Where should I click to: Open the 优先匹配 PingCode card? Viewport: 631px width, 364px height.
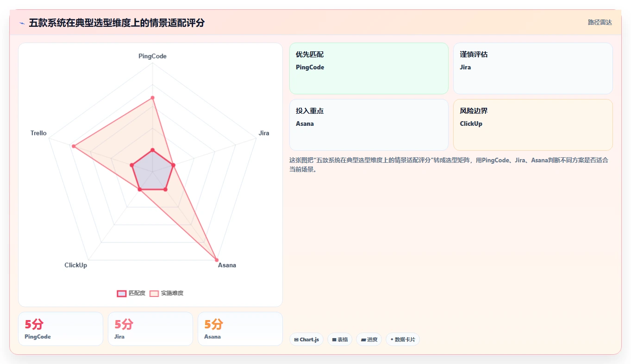(369, 68)
